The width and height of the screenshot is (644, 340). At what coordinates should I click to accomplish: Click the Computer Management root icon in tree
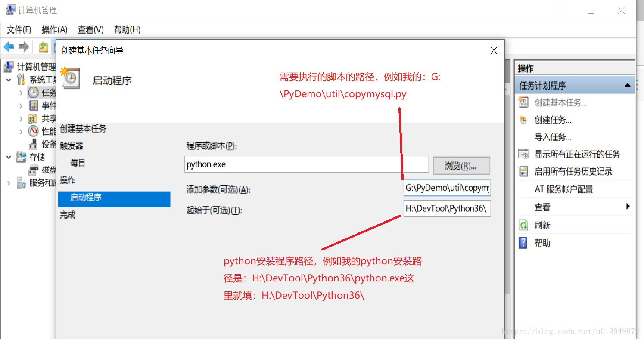pyautogui.click(x=9, y=67)
